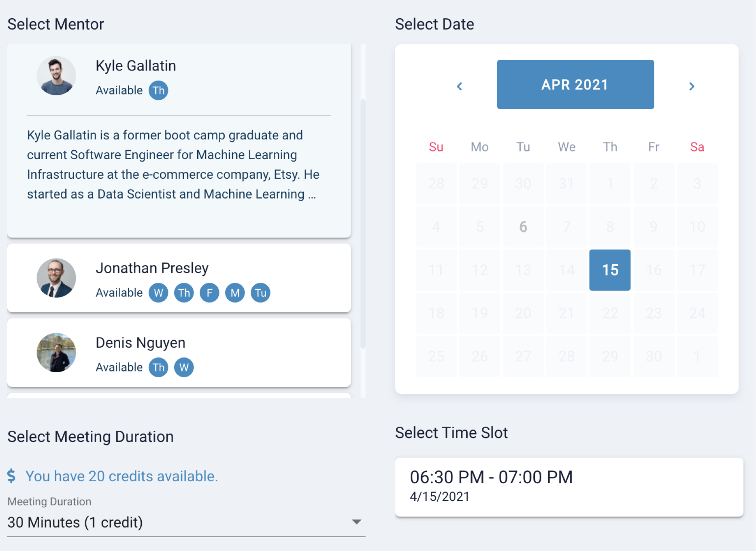Click Kyle Gallatin's profile photo
Viewport: 756px width, 551px height.
point(56,76)
